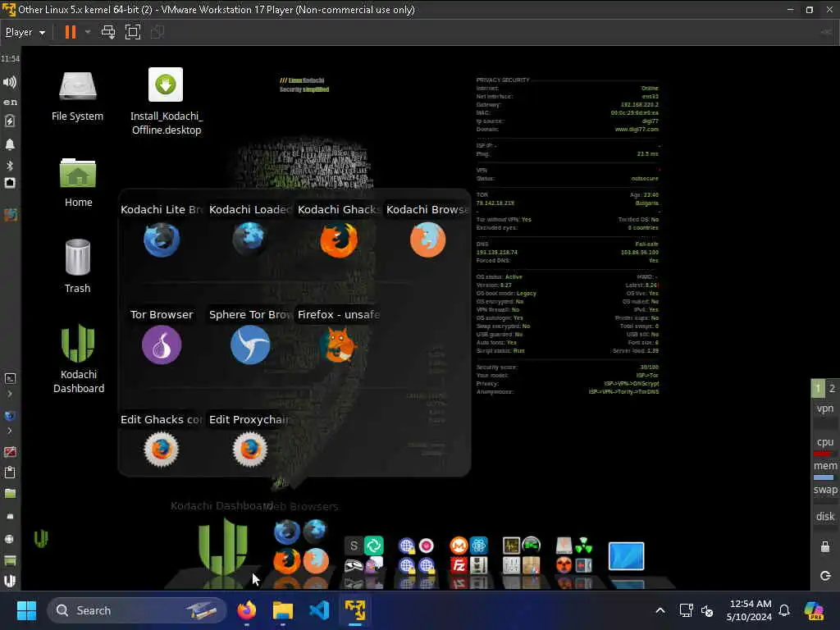Enter VMware full screen mode

pyautogui.click(x=132, y=32)
